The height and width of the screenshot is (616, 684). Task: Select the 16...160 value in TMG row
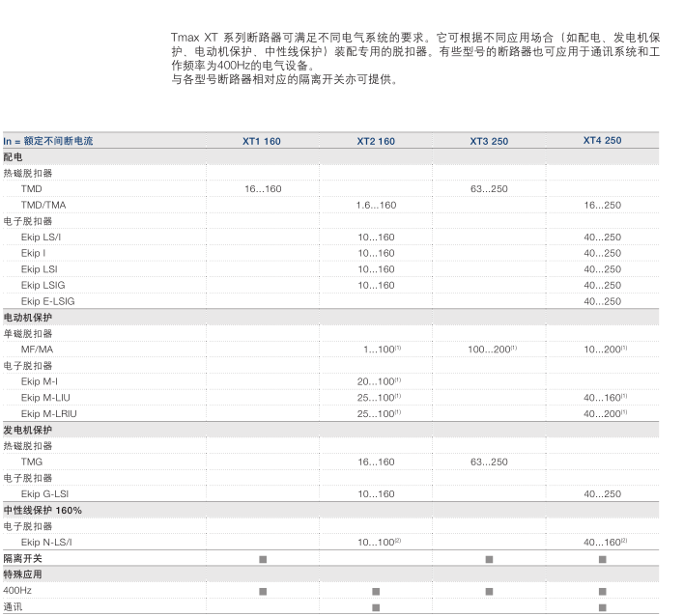coord(376,462)
